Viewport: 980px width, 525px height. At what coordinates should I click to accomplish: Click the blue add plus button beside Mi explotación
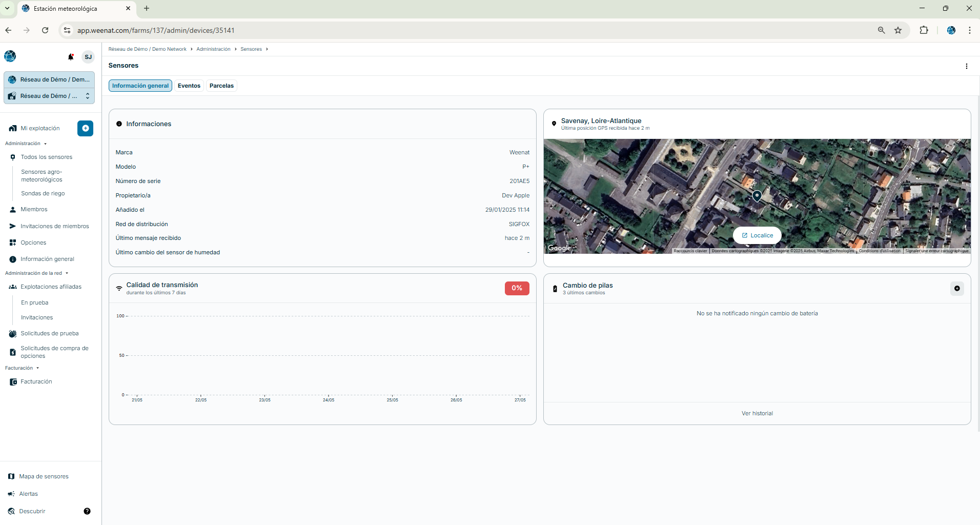click(x=85, y=128)
